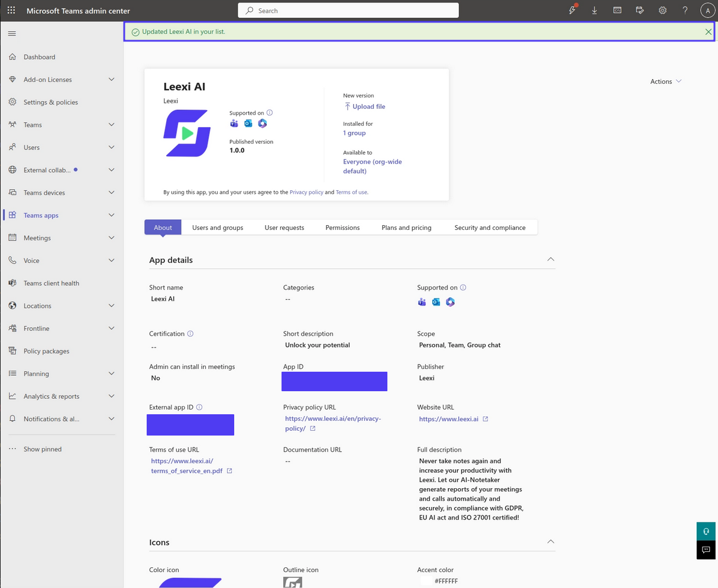
Task: Open the headset support icon at bottom right
Action: pyautogui.click(x=706, y=531)
